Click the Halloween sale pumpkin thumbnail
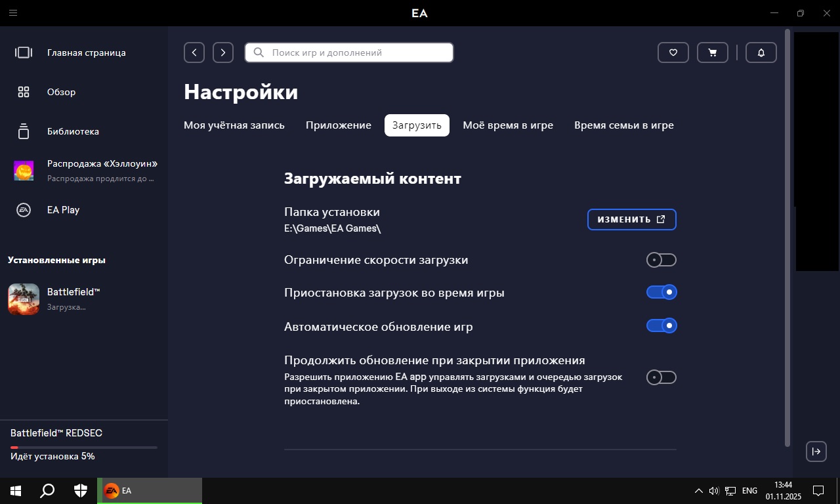 click(x=24, y=171)
